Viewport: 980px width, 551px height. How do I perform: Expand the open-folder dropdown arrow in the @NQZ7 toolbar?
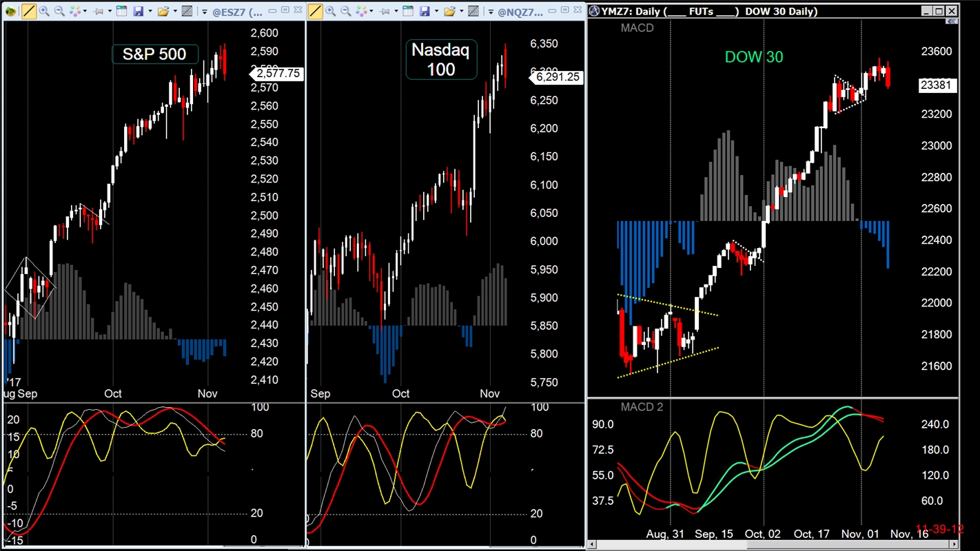coord(462,11)
